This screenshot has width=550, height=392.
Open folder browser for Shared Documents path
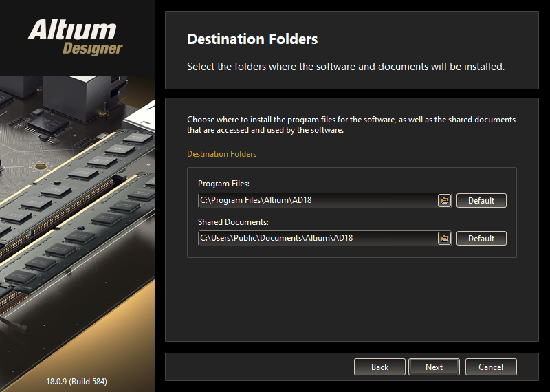(444, 238)
